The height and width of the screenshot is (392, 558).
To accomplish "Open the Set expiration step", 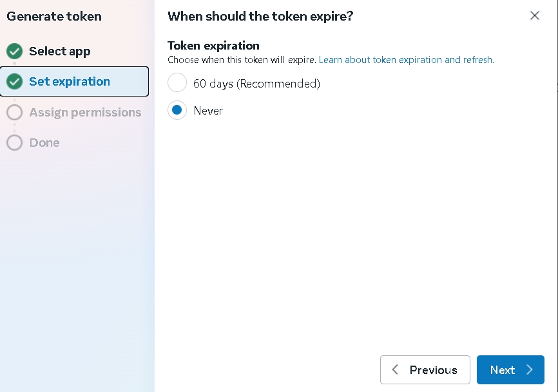I will click(70, 82).
